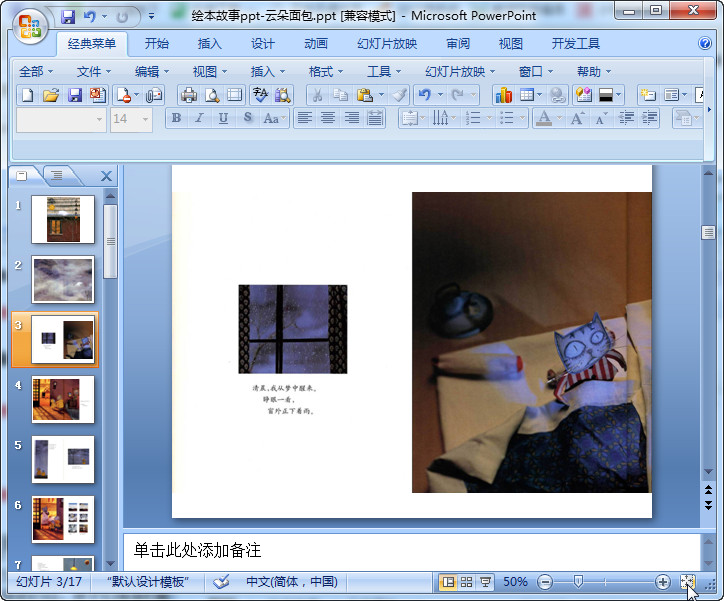Decrease font size icon
The image size is (724, 601).
(601, 119)
